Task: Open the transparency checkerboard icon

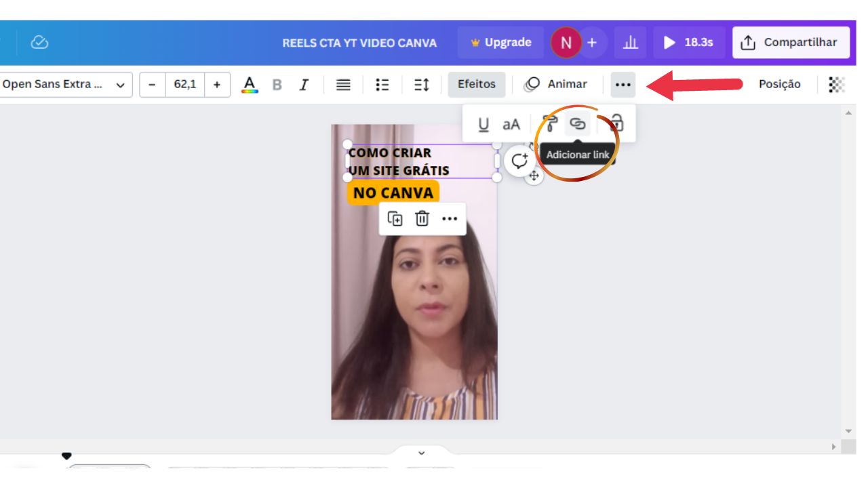Action: point(837,85)
